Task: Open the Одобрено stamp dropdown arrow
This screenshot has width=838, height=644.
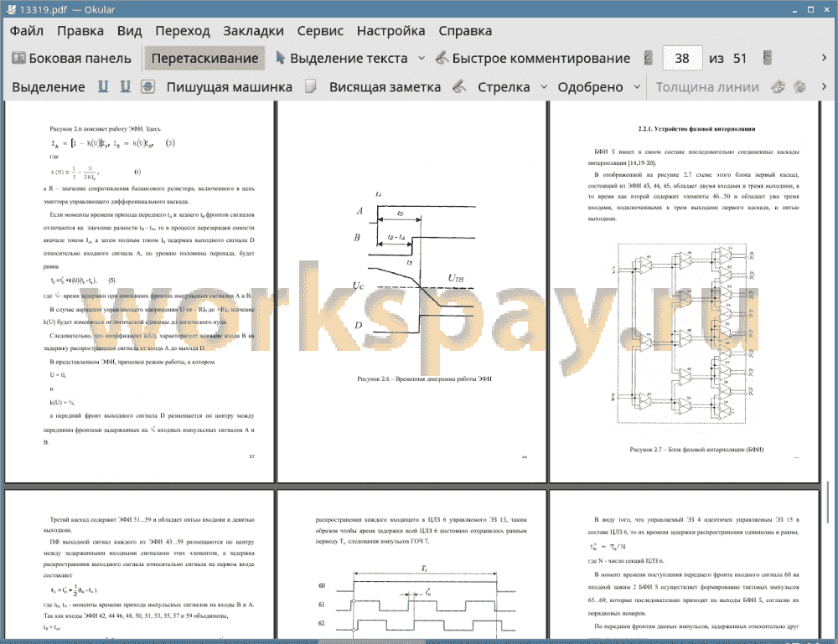Action: pyautogui.click(x=637, y=87)
